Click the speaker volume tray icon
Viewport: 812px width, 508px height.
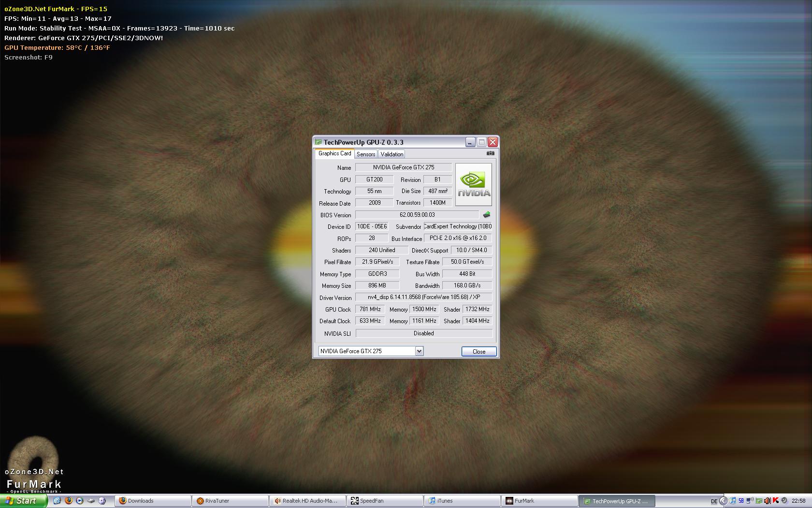pyautogui.click(x=768, y=501)
